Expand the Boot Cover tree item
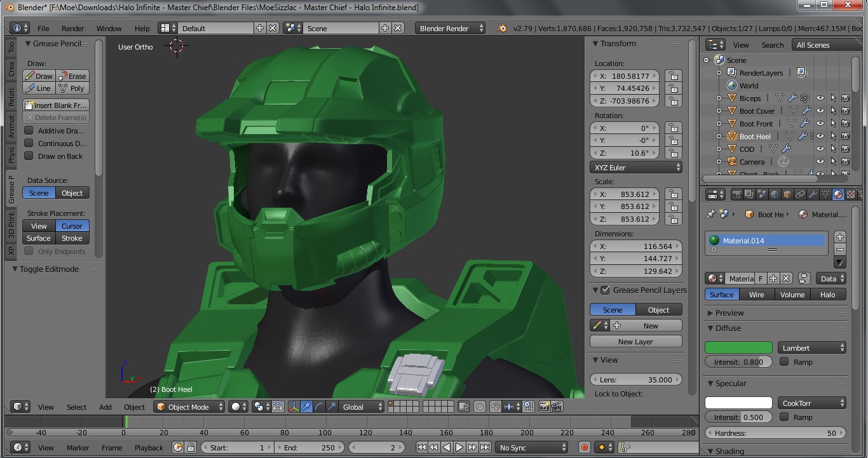 (x=719, y=111)
